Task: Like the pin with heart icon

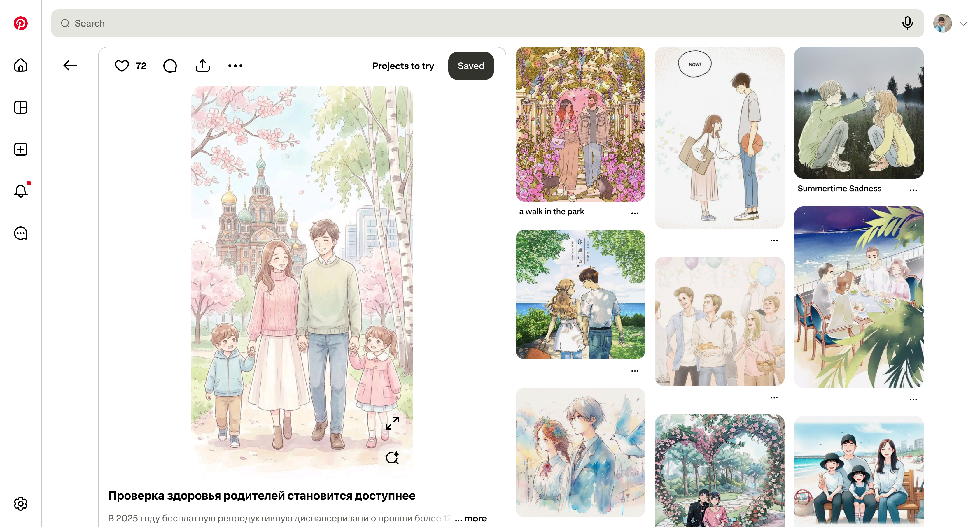Action: click(122, 66)
